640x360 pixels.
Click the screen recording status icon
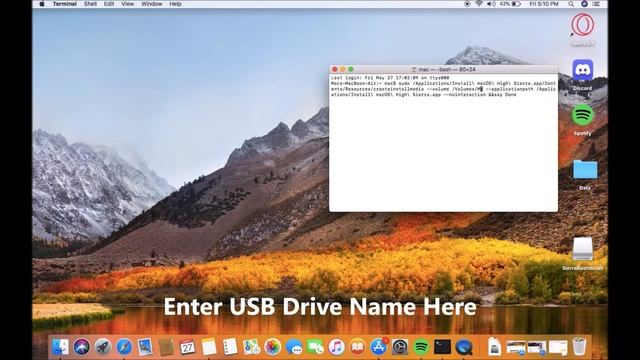click(467, 4)
